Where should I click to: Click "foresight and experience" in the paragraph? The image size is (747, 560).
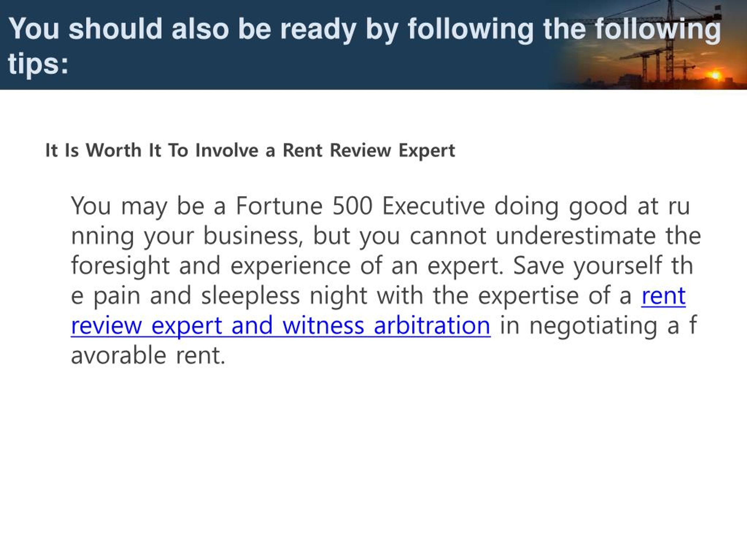click(x=211, y=266)
